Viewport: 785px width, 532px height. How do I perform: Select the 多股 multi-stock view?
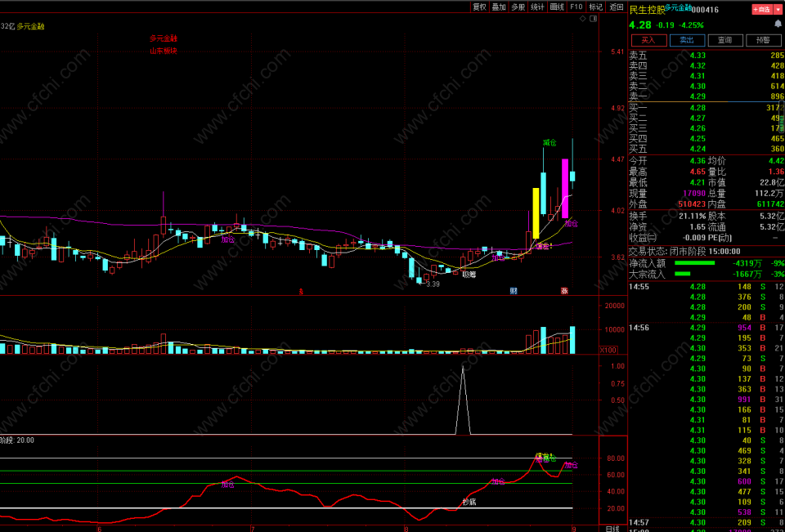[x=518, y=7]
